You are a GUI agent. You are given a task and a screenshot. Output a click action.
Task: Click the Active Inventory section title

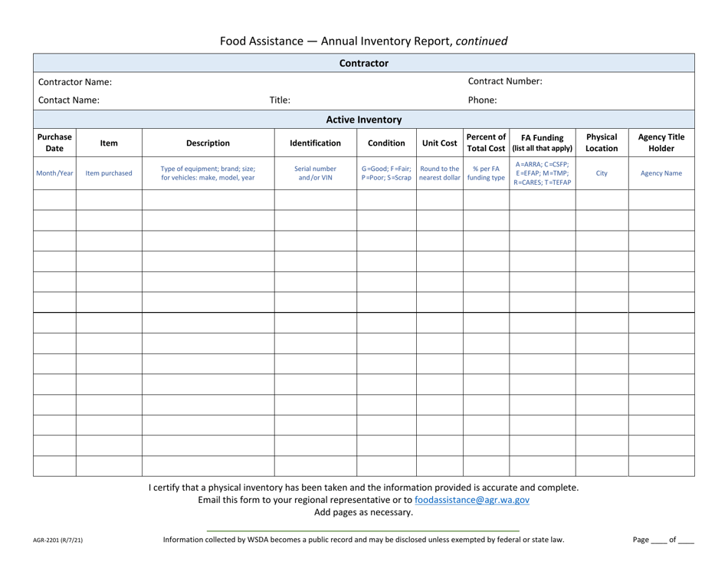pyautogui.click(x=364, y=120)
